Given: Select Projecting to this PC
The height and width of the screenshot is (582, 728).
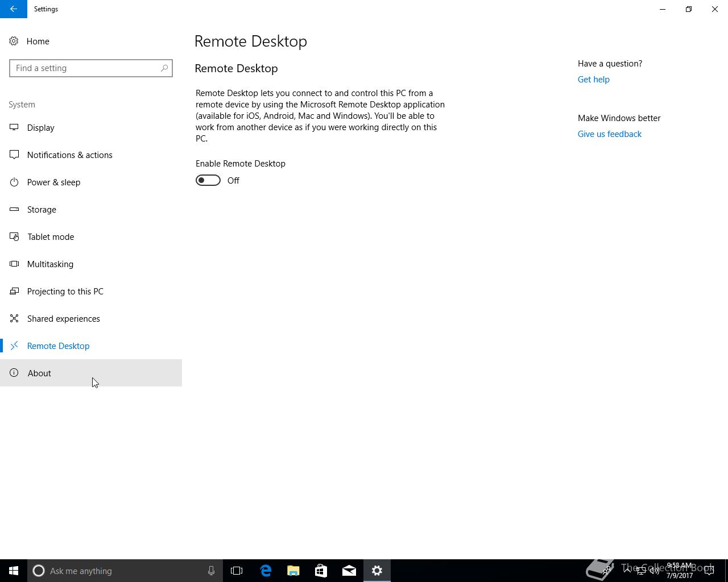Looking at the screenshot, I should [x=91, y=291].
